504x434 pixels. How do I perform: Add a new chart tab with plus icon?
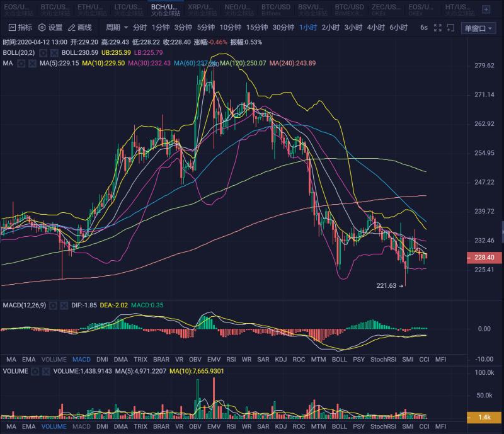[x=486, y=9]
